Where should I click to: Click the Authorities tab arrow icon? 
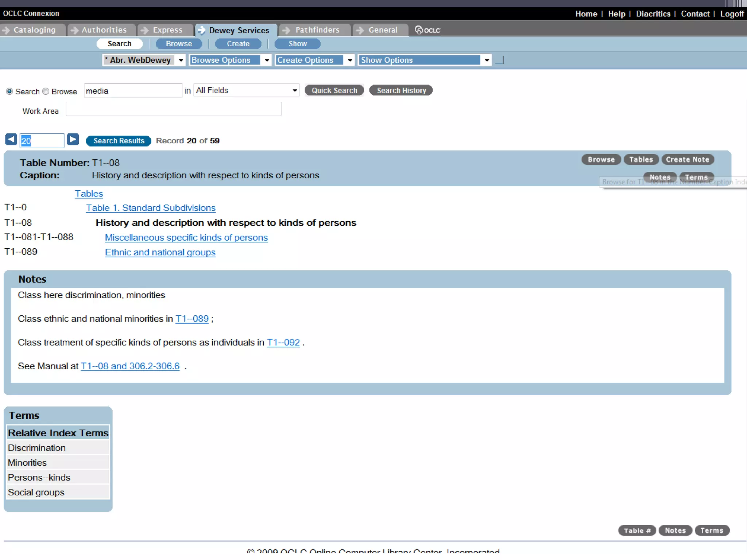coord(74,30)
